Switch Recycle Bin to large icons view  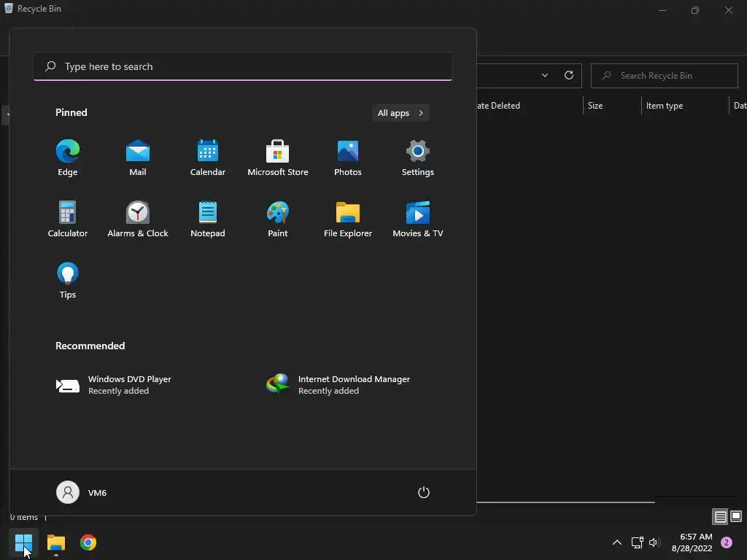(x=736, y=517)
